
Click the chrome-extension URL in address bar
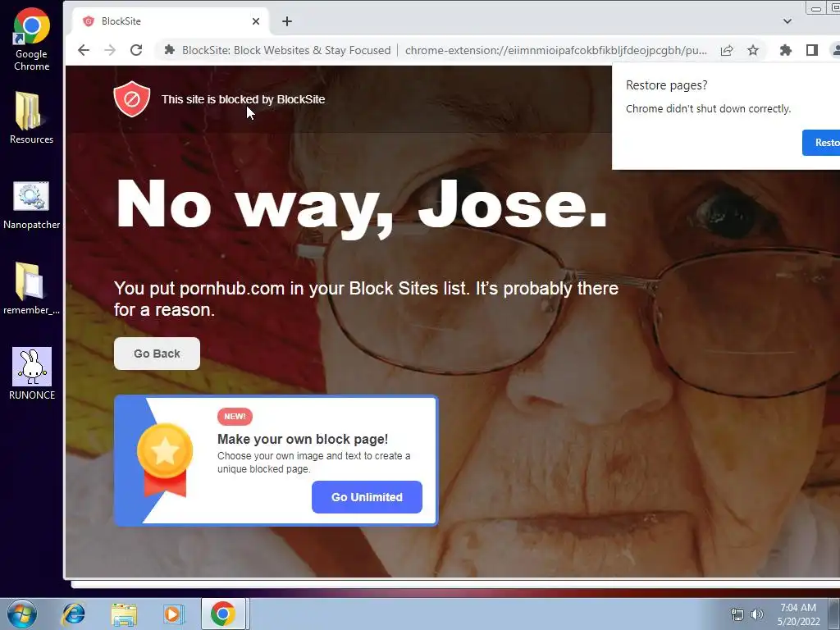556,50
